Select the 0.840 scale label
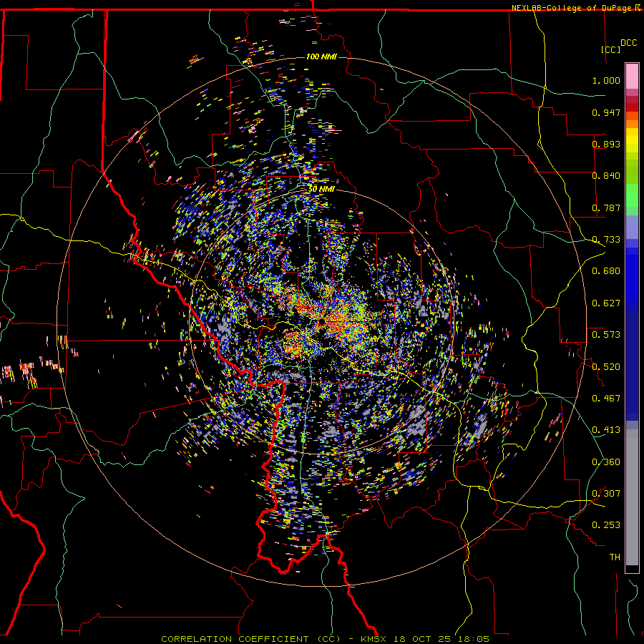 (606, 176)
